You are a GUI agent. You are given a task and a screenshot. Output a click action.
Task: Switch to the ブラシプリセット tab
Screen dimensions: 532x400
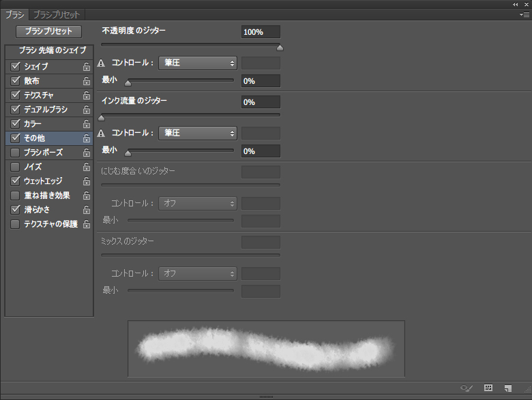click(57, 14)
